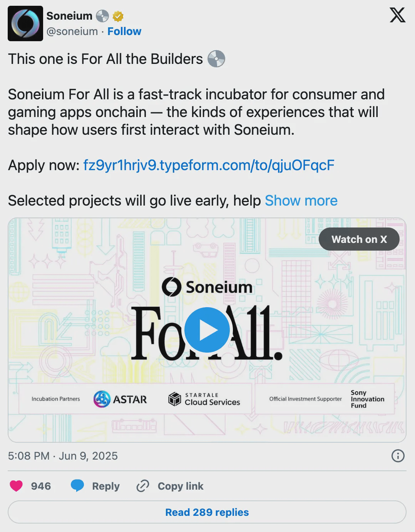The height and width of the screenshot is (532, 415).
Task: Open Soneium profile avatar
Action: pyautogui.click(x=25, y=23)
